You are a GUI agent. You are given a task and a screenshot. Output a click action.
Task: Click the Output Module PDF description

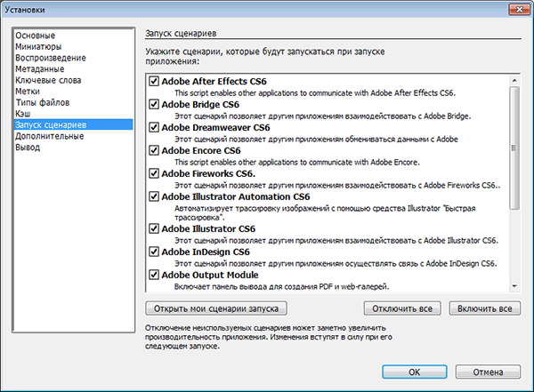coord(281,286)
